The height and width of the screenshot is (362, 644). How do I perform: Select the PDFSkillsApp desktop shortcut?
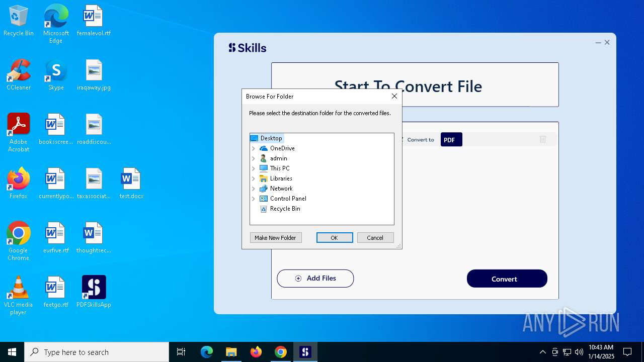[94, 293]
